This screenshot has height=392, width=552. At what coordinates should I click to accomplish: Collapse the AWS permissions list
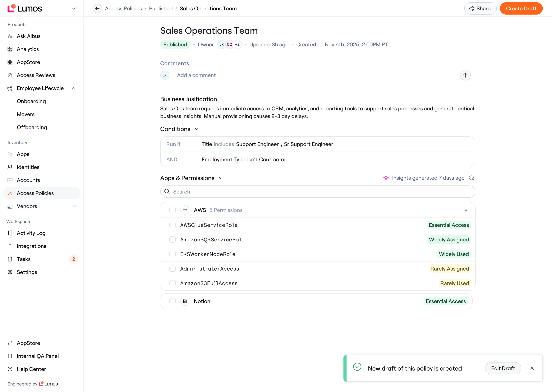click(466, 210)
